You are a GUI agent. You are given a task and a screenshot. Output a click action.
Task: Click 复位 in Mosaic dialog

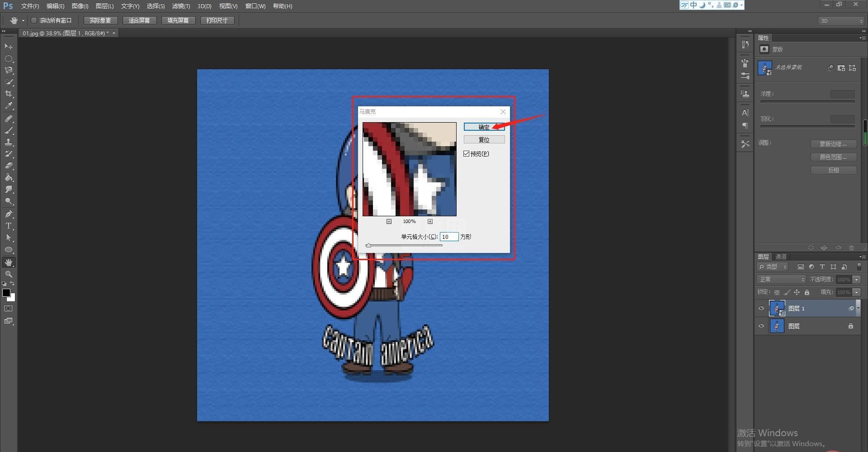pos(484,140)
